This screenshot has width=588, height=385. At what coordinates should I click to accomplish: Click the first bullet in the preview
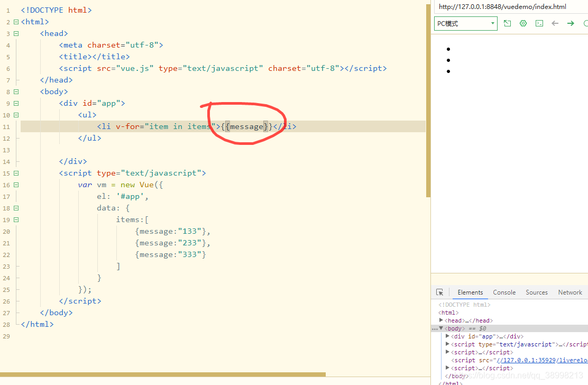(x=448, y=49)
